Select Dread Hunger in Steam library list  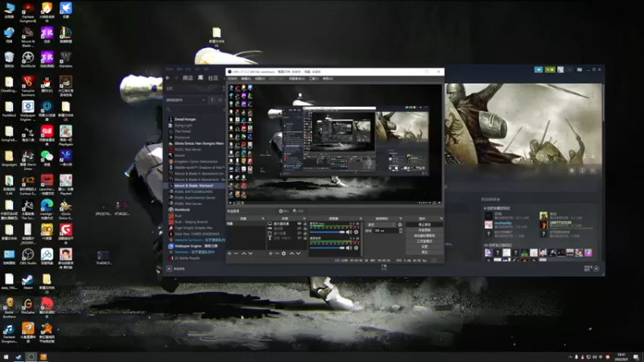point(185,119)
